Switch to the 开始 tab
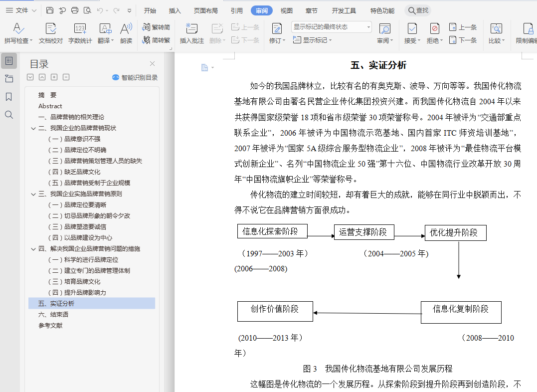 point(150,10)
